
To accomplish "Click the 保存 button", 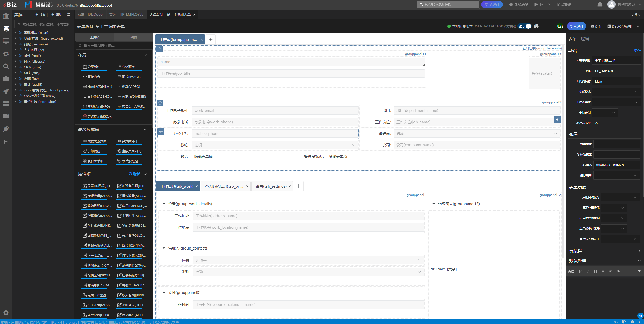I will [x=596, y=26].
